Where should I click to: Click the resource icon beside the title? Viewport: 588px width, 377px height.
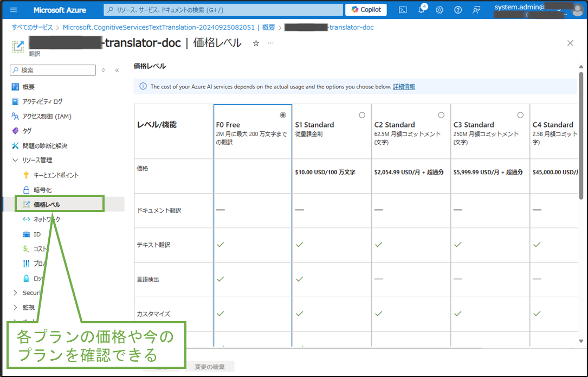[18, 47]
